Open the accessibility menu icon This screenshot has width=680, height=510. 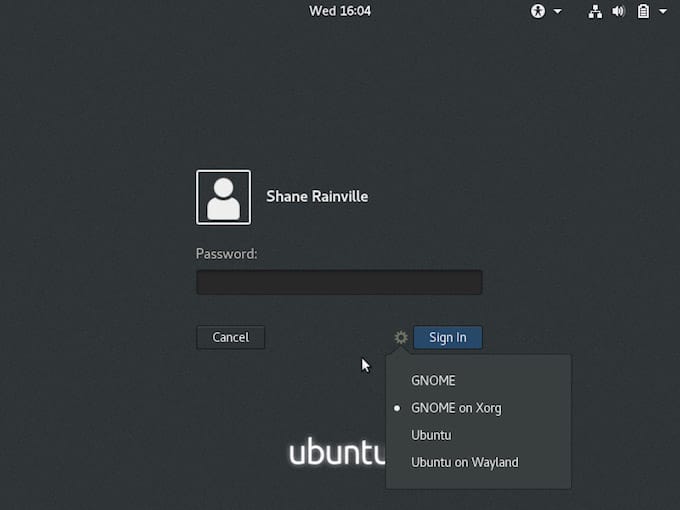[538, 11]
